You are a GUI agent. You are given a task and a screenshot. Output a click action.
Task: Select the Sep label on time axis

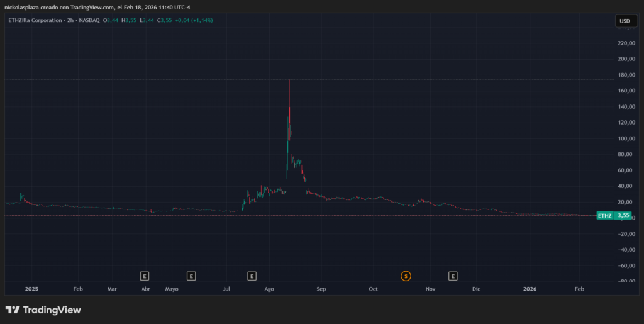point(321,289)
